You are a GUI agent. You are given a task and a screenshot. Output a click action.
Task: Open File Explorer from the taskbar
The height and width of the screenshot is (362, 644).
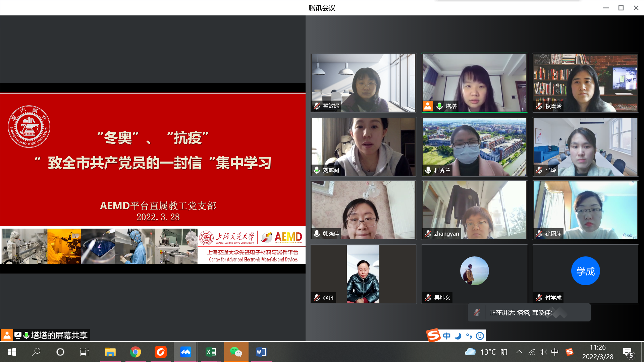point(110,352)
